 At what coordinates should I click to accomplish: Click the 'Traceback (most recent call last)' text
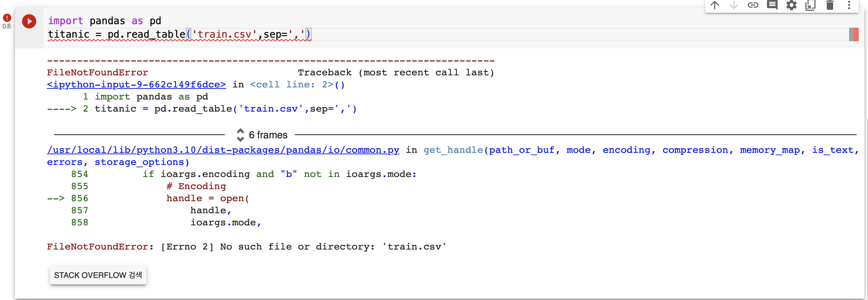(396, 73)
